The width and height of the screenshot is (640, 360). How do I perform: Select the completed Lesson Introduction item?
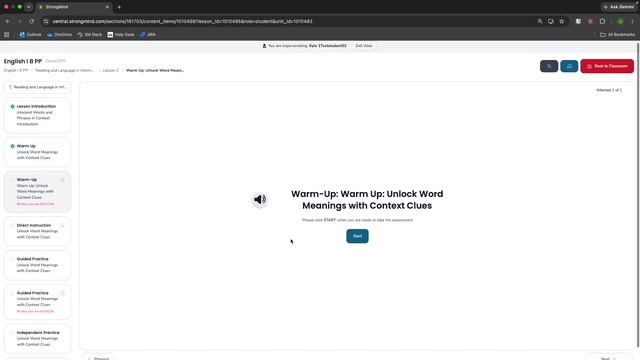click(37, 115)
